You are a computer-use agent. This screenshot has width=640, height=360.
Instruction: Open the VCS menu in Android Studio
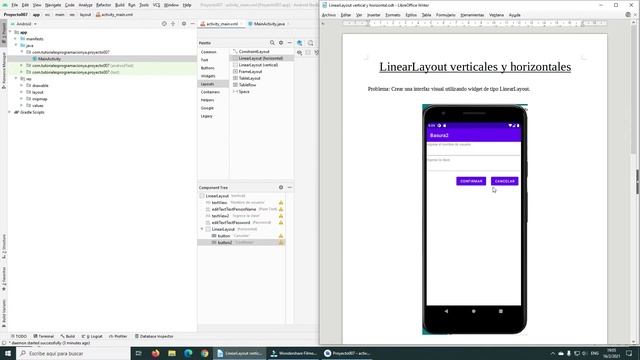[x=156, y=5]
